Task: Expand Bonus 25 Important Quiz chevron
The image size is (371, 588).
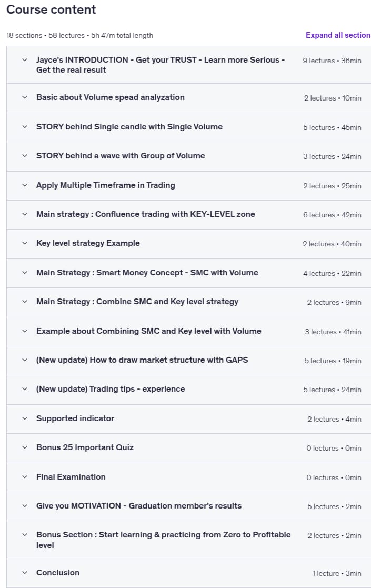Action: click(x=25, y=447)
